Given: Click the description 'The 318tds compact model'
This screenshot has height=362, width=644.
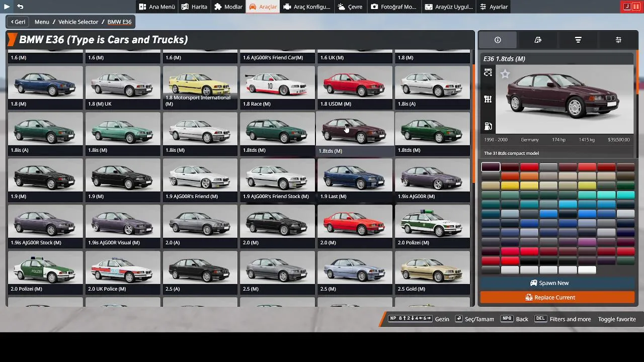Looking at the screenshot, I should [511, 153].
